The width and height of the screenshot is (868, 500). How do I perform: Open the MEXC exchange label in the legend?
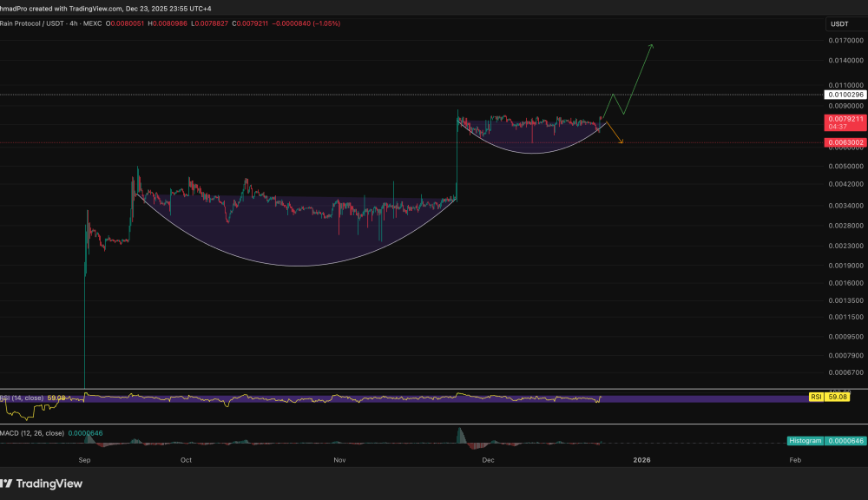click(x=92, y=24)
